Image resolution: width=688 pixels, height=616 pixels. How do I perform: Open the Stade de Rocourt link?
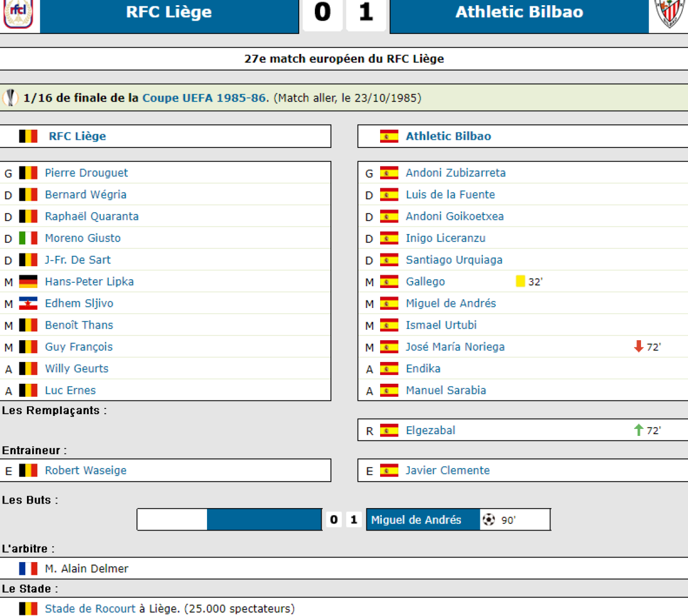click(90, 609)
